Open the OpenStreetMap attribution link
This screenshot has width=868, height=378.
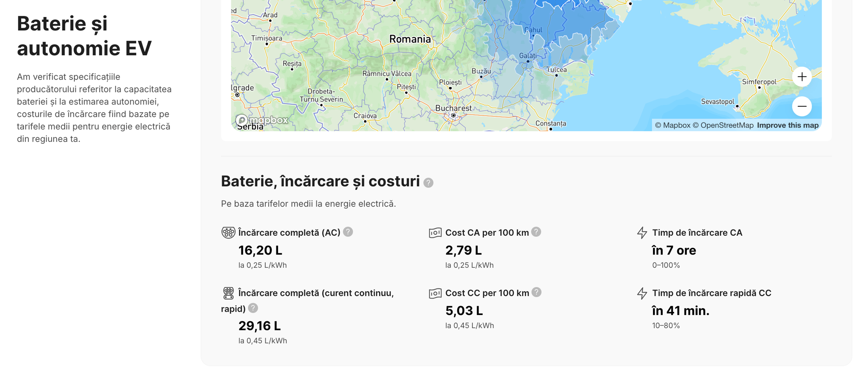click(x=723, y=125)
